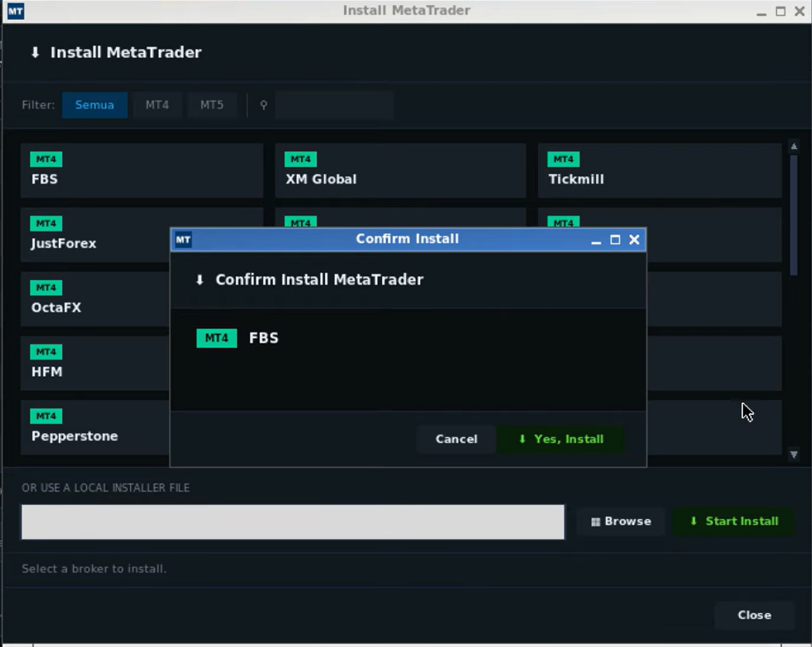Select the Pepperstone broker card
Viewport: 812px width, 647px height.
(x=95, y=427)
